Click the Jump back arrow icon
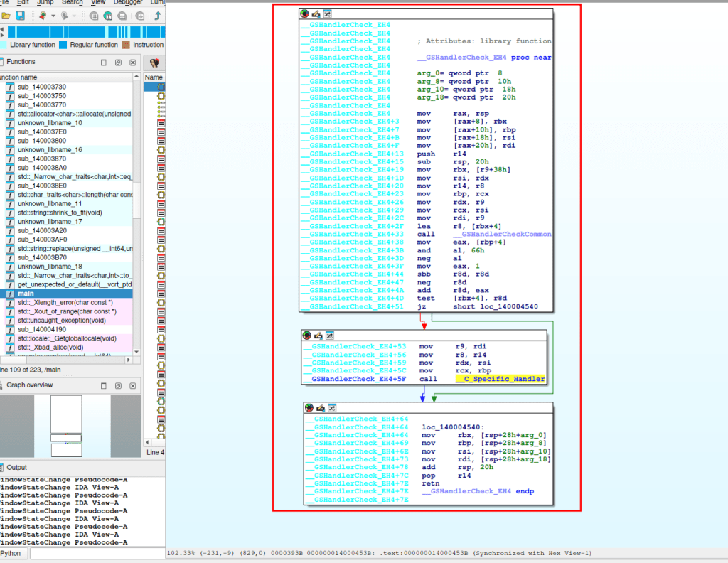728x563 pixels. [42, 16]
